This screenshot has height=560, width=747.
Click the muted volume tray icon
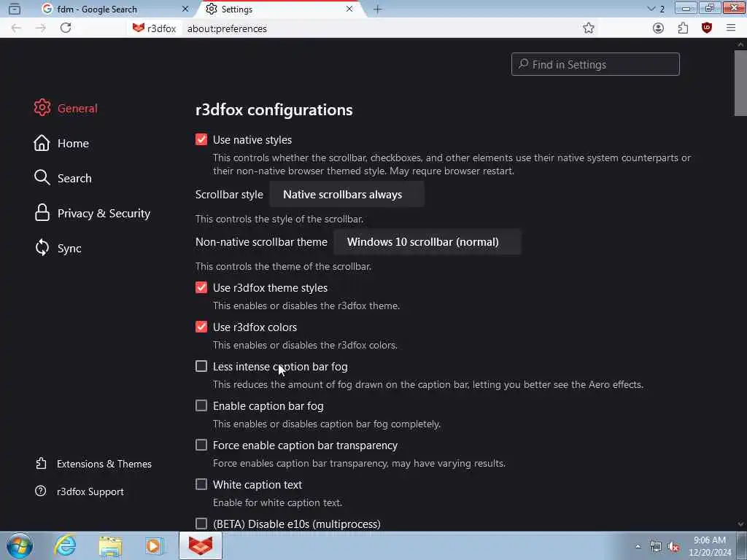tap(673, 547)
